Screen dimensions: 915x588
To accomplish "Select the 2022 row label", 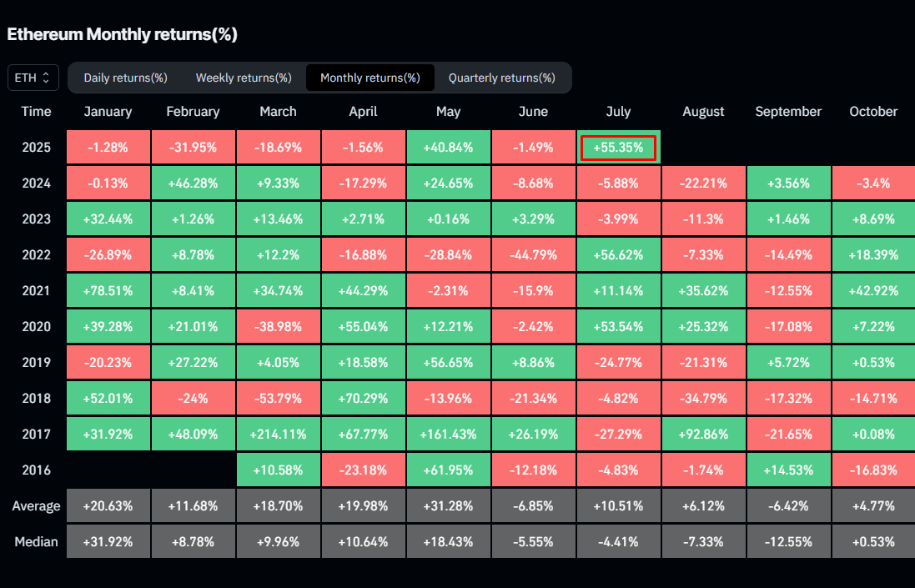I will pos(36,255).
